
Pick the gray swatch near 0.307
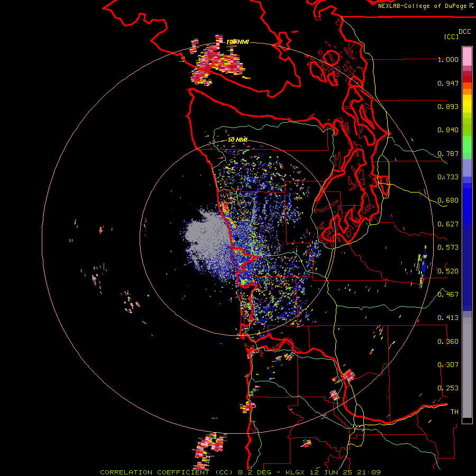(467, 368)
